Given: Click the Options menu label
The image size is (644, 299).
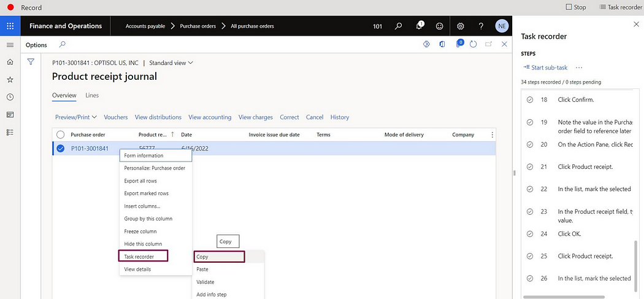Looking at the screenshot, I should (x=37, y=45).
